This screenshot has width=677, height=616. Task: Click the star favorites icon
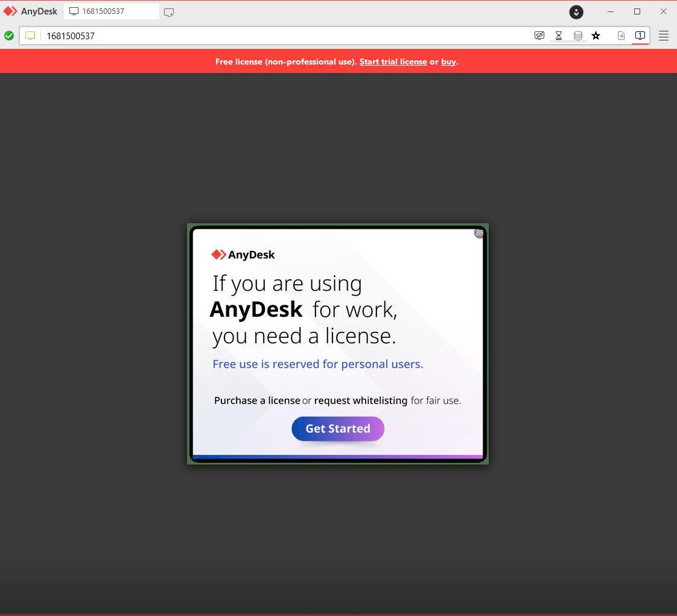point(596,36)
